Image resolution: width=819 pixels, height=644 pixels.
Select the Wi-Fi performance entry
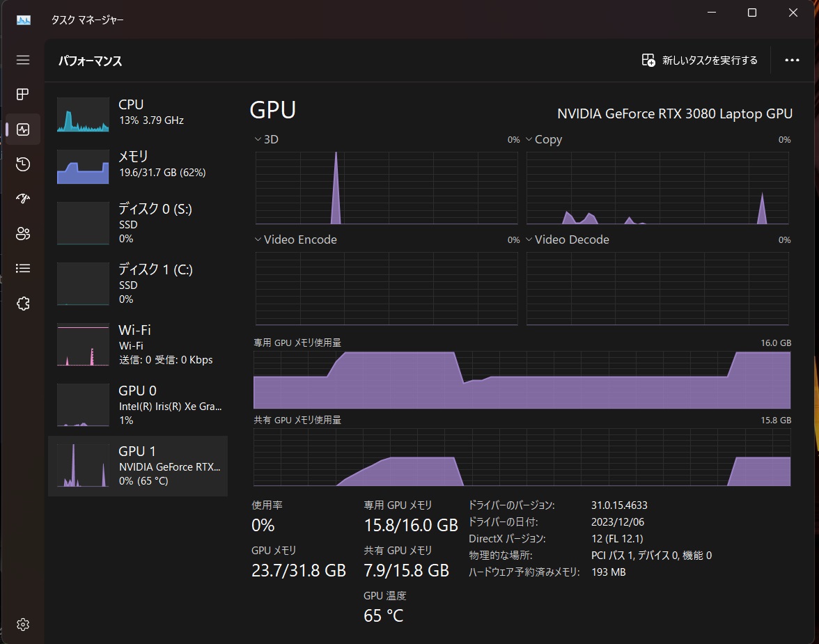point(138,343)
